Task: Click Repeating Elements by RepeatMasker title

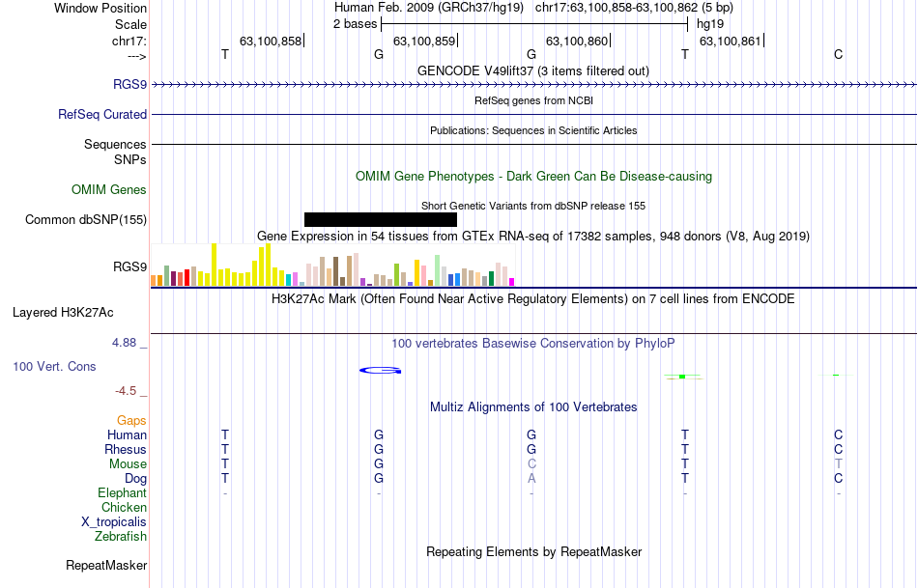Action: (534, 551)
